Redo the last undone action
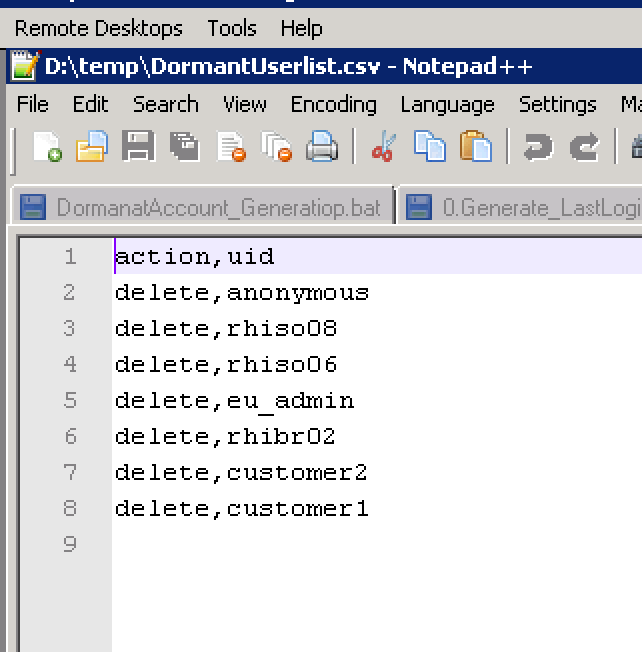The image size is (642, 652). pyautogui.click(x=584, y=147)
